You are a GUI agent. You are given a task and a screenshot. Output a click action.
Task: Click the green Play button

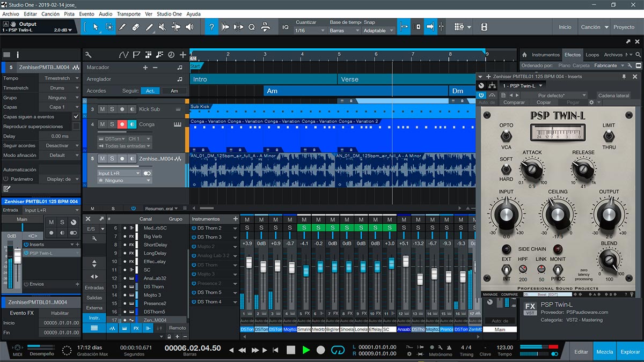(x=306, y=350)
